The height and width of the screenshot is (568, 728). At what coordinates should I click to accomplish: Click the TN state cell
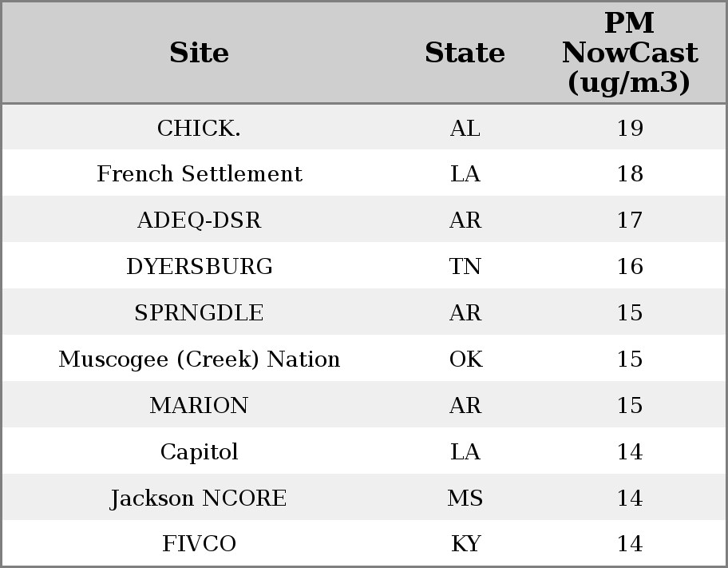pyautogui.click(x=465, y=267)
